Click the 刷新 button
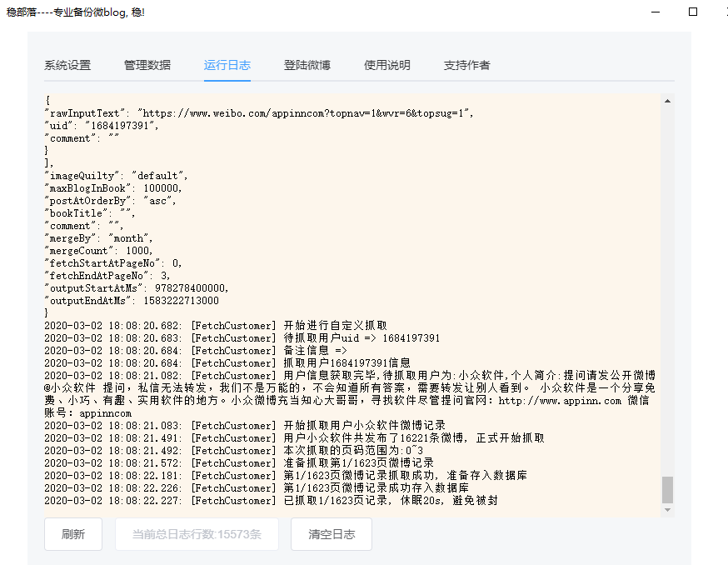 pyautogui.click(x=73, y=534)
